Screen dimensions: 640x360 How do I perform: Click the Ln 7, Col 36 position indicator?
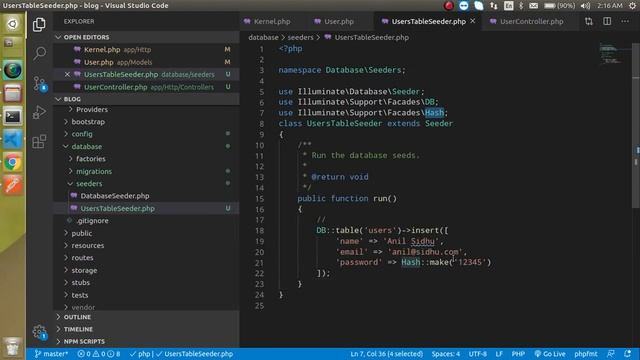coord(387,353)
